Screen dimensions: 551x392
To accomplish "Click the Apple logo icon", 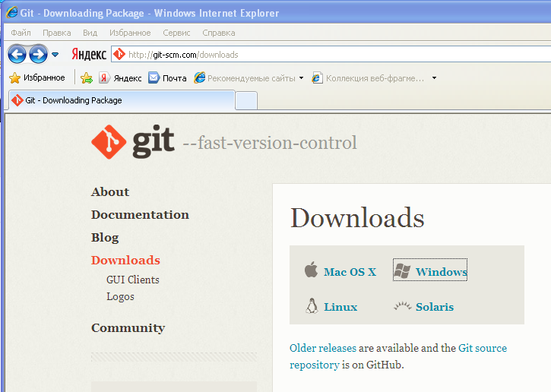I will tap(311, 270).
